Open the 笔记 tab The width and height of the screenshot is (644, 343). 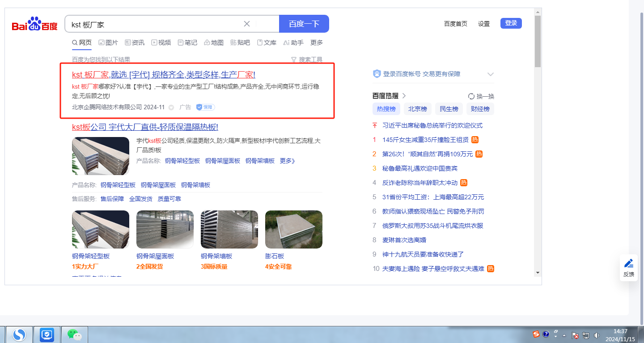[187, 43]
